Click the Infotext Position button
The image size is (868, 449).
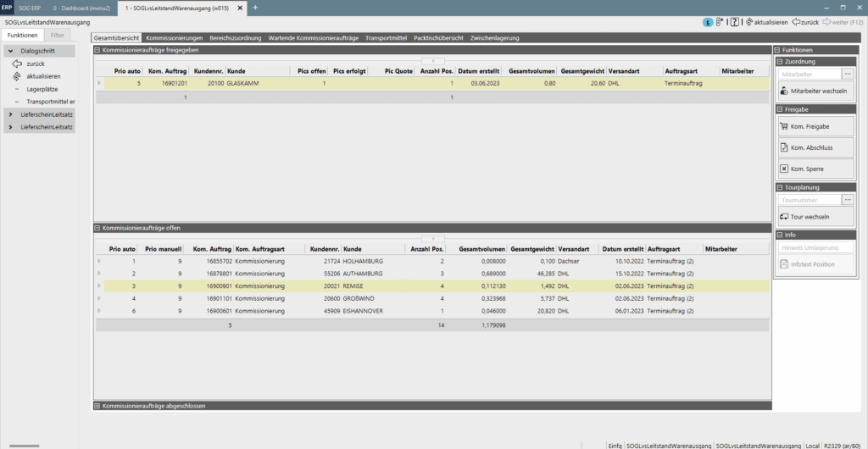tap(816, 264)
